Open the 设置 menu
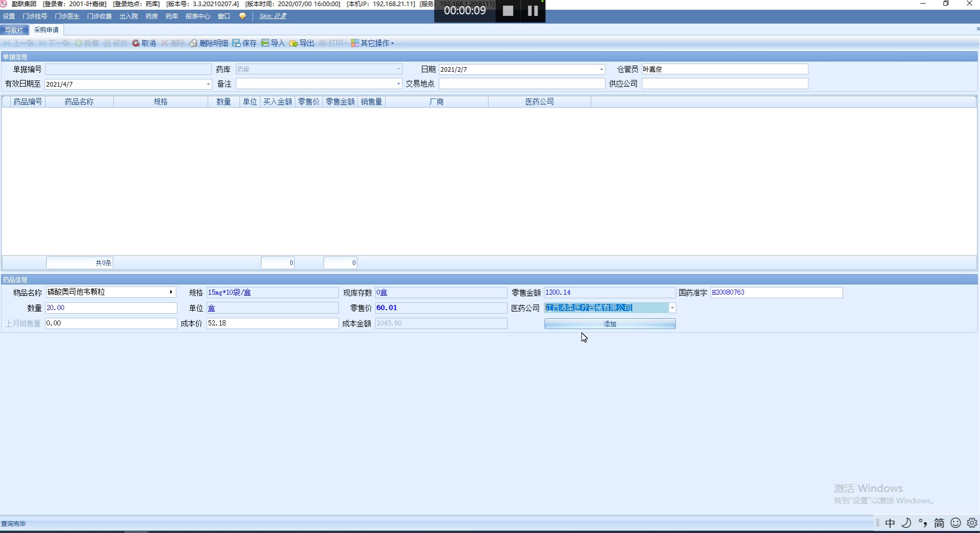Viewport: 980px width, 533px height. coord(9,16)
